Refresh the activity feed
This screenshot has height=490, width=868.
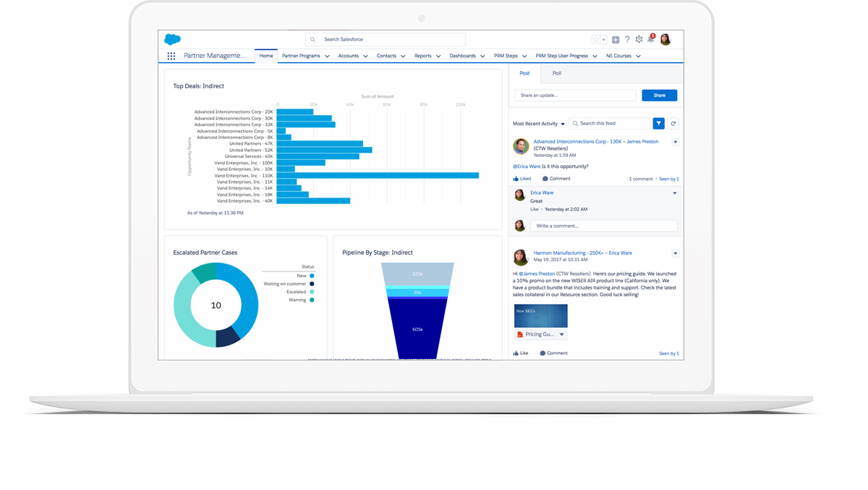(673, 124)
